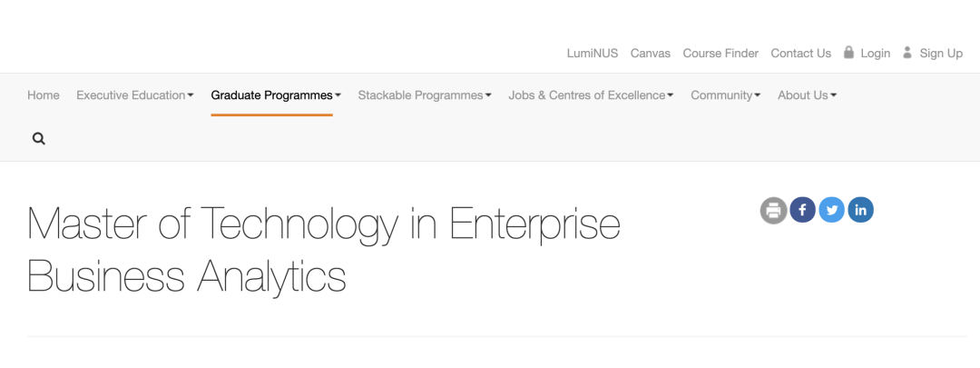This screenshot has height=368, width=980.
Task: Open the LumiNUS link
Action: [x=593, y=54]
